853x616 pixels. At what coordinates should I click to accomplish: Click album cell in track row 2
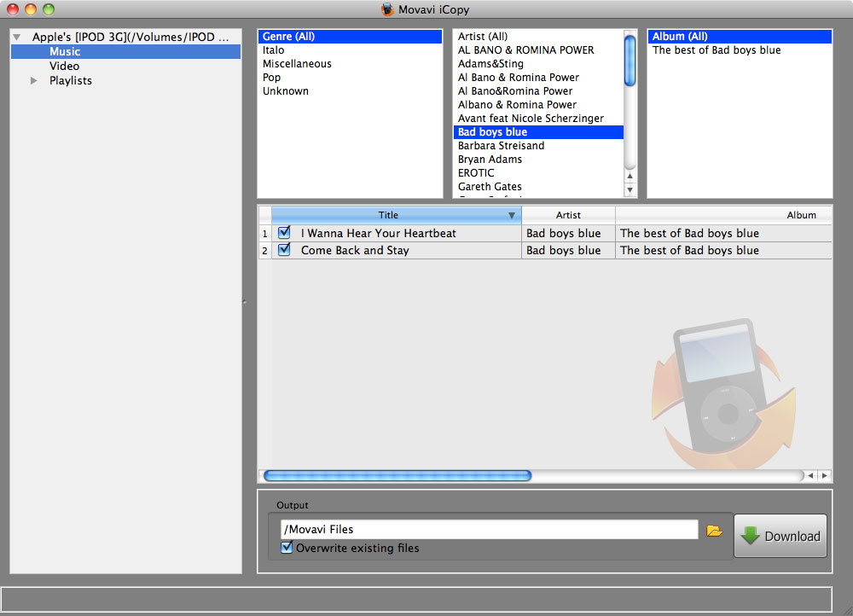pyautogui.click(x=724, y=250)
